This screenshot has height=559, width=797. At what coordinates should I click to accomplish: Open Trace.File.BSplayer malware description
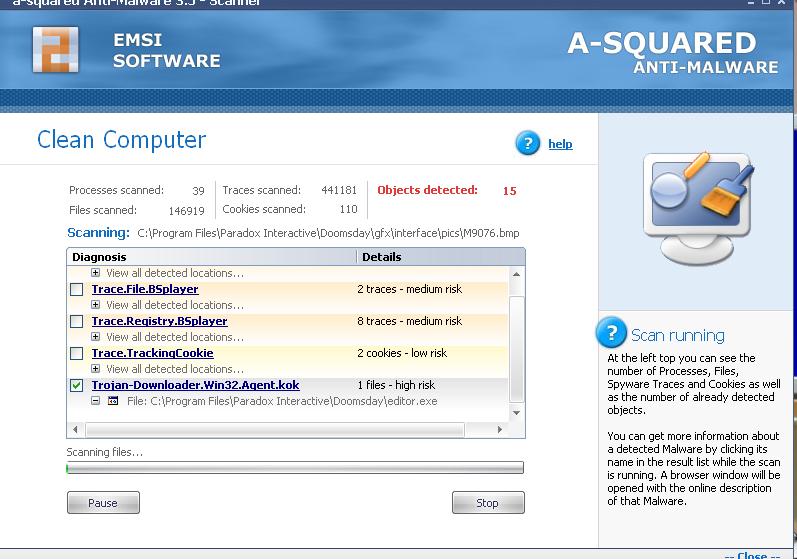click(145, 289)
